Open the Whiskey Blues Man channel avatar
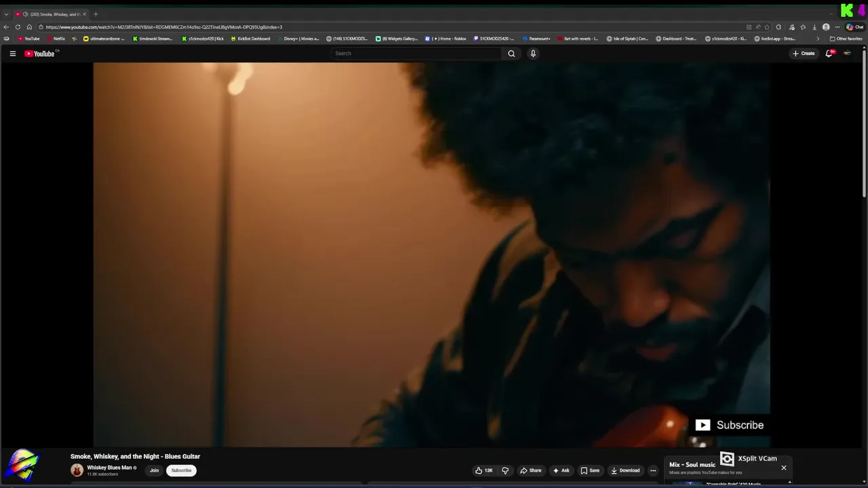 click(x=77, y=470)
